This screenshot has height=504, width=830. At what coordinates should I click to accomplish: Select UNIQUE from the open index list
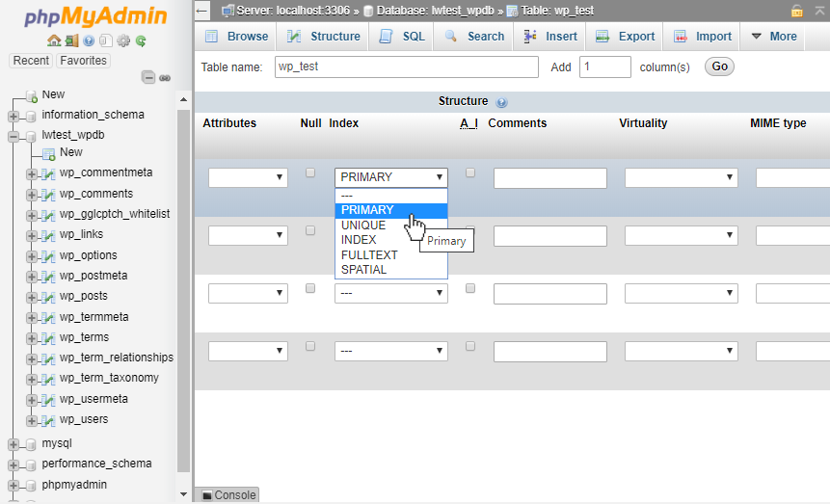point(363,225)
